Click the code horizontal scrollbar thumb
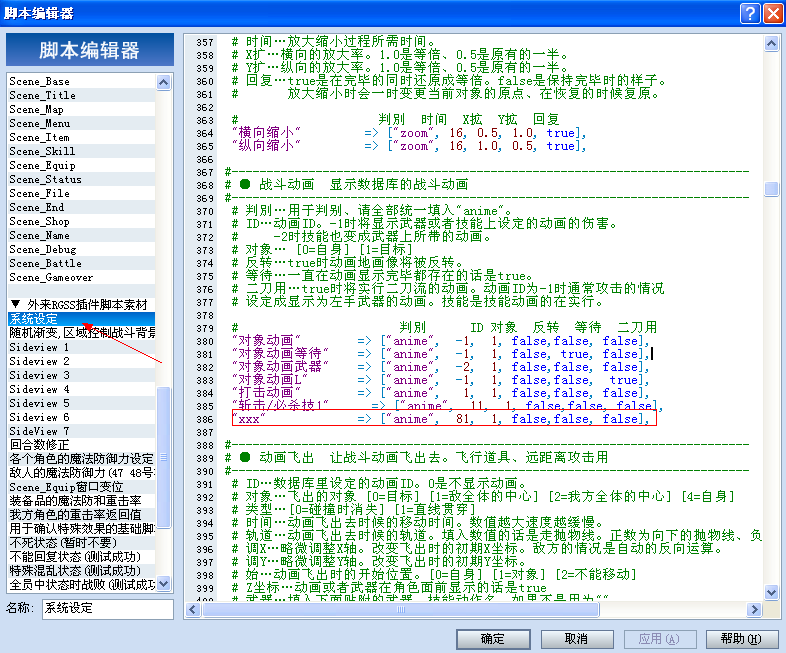 point(400,609)
